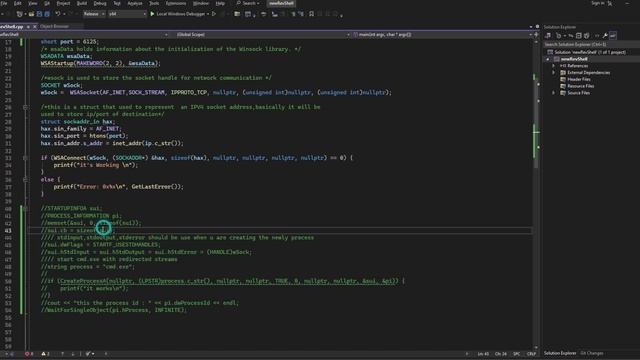This screenshot has width=640, height=360.
Task: Collapse the if WSAConnect code block
Action: pyautogui.click(x=25, y=158)
